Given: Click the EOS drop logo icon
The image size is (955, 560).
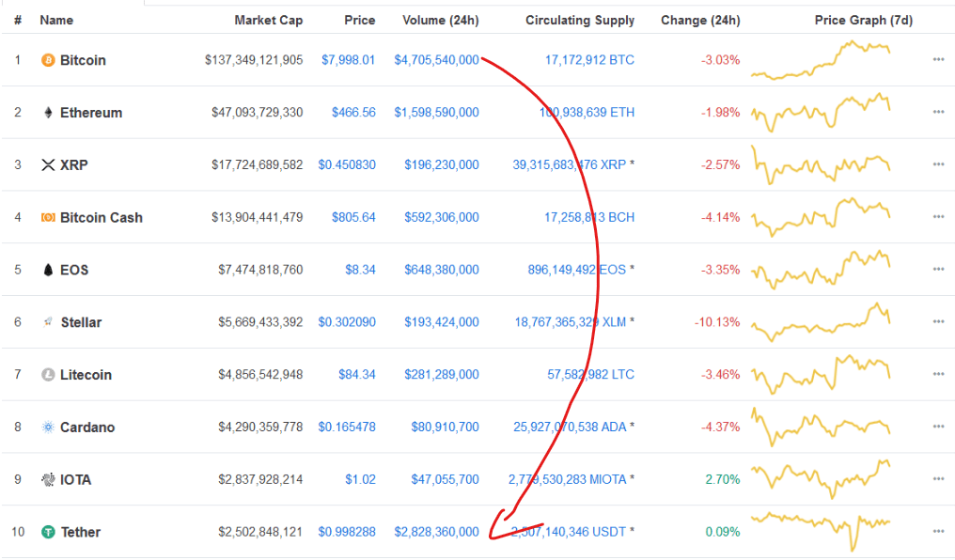Looking at the screenshot, I should point(48,270).
